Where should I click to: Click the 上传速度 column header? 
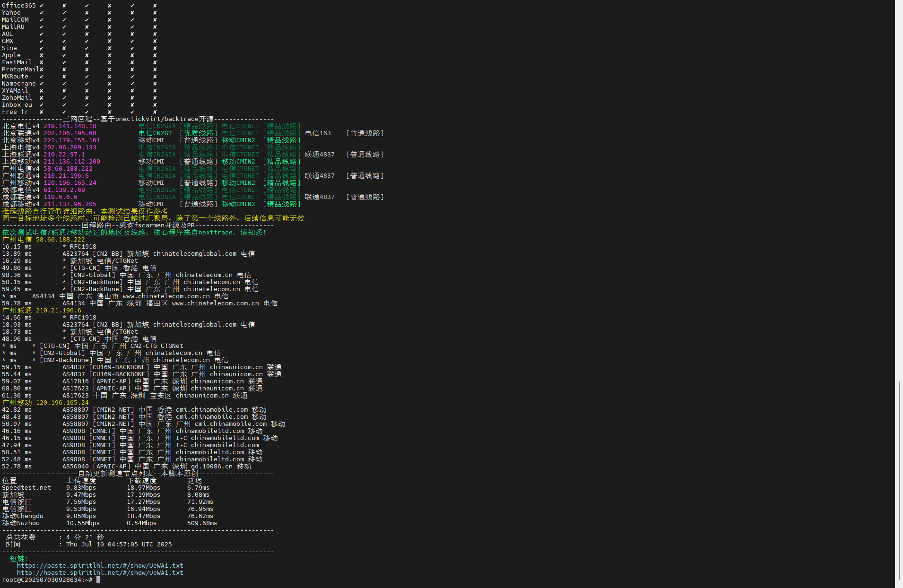(81, 480)
